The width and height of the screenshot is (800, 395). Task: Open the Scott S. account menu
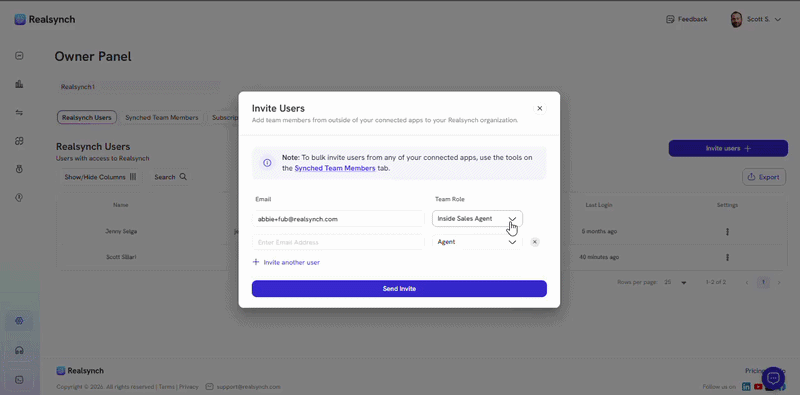click(x=756, y=19)
